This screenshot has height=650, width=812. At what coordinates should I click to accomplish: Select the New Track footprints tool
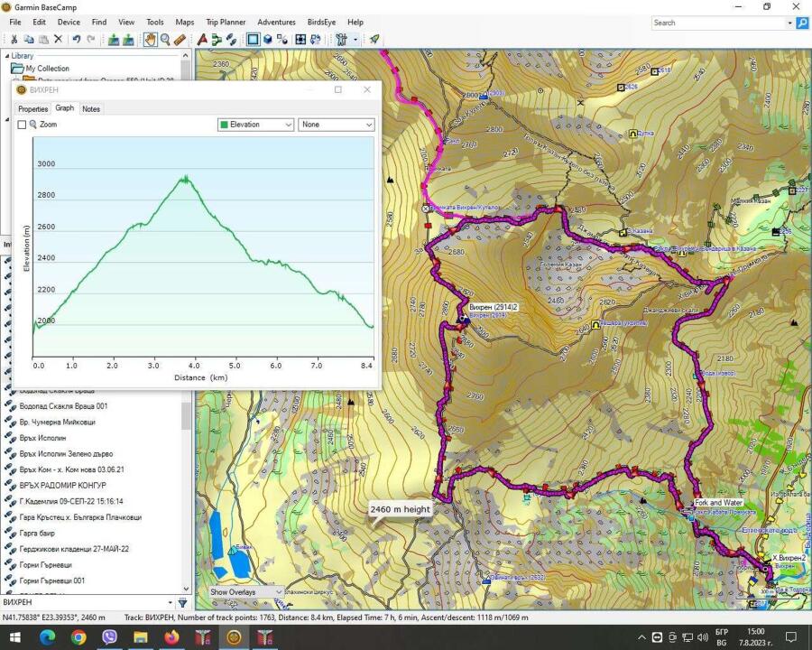(x=231, y=40)
